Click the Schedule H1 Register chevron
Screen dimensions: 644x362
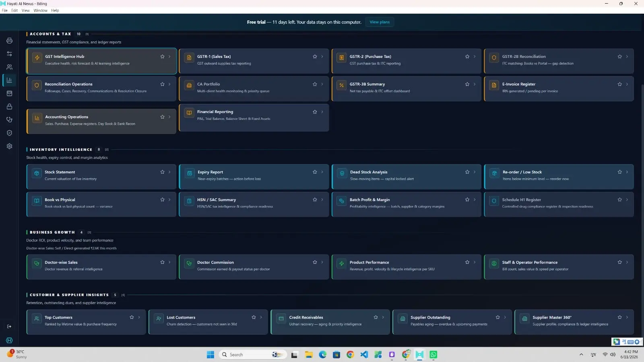(627, 200)
